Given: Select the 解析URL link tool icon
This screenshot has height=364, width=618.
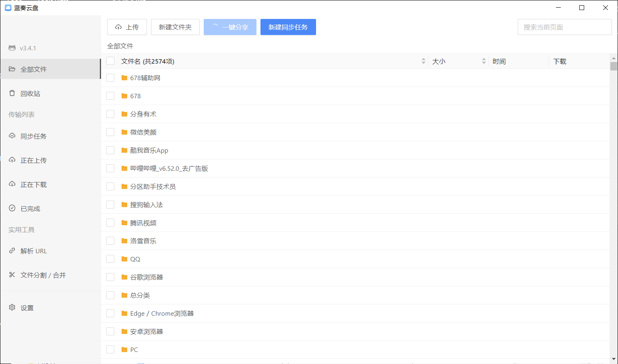Looking at the screenshot, I should pyautogui.click(x=12, y=250).
